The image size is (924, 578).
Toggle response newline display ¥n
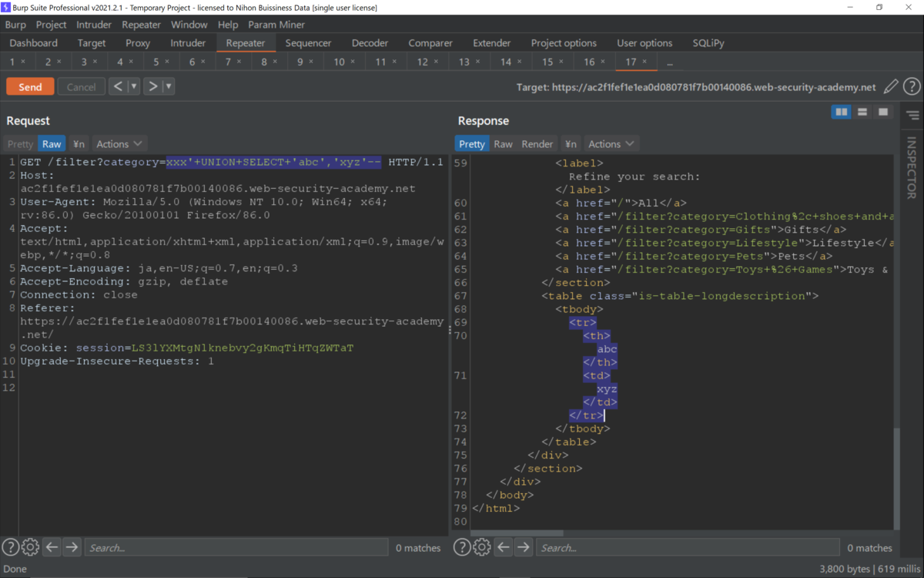coord(571,144)
